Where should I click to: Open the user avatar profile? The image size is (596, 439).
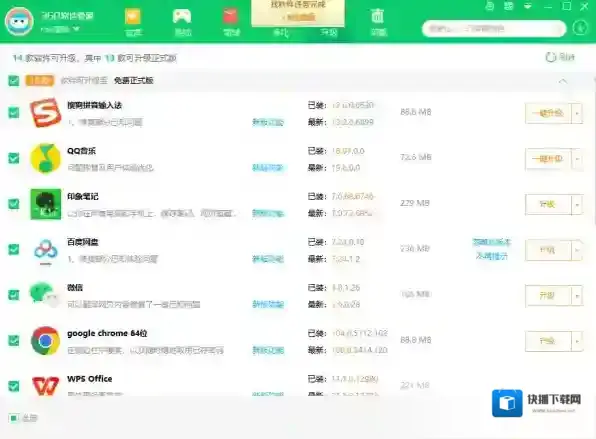click(19, 21)
